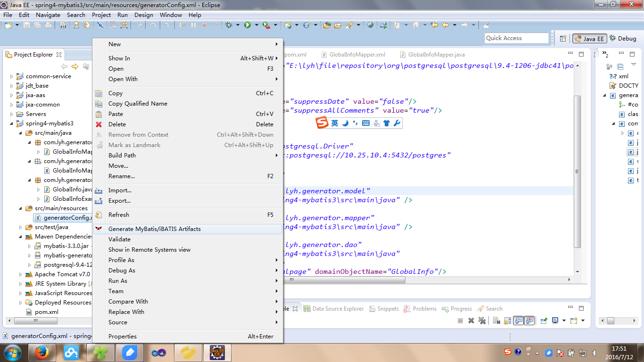
Task: Click the Sogou soft keyboard icon
Action: pos(366,123)
